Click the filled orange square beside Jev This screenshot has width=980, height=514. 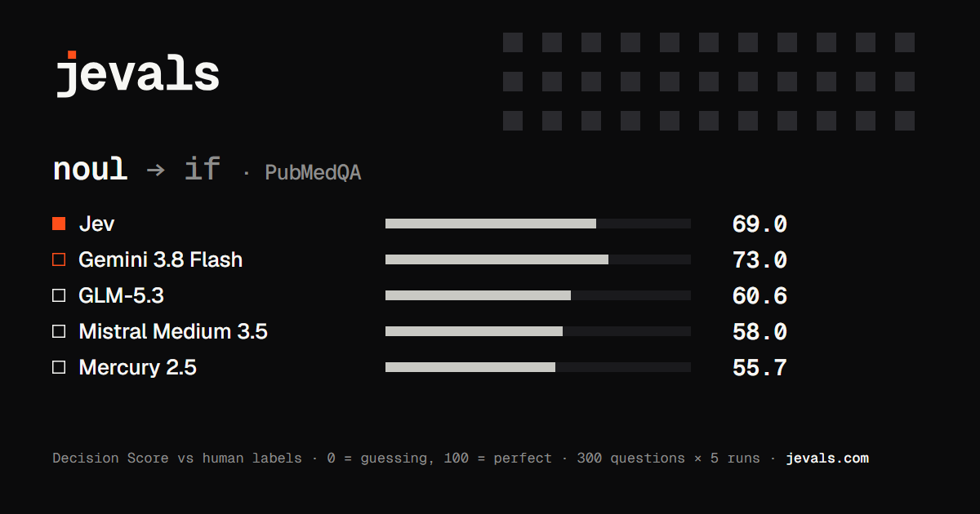tap(59, 224)
